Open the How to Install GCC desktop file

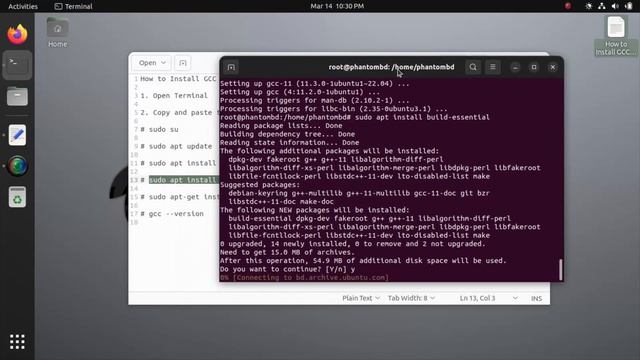click(x=616, y=36)
